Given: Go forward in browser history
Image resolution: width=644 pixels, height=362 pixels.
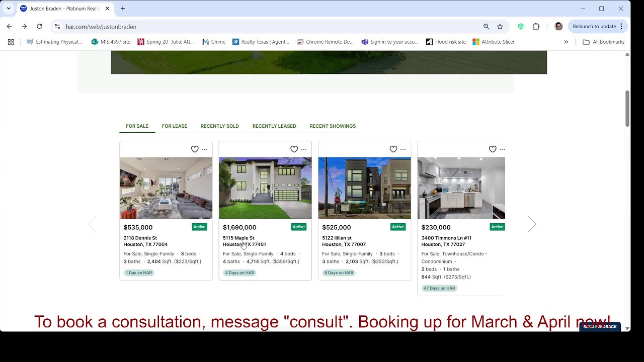Looking at the screenshot, I should [x=24, y=27].
